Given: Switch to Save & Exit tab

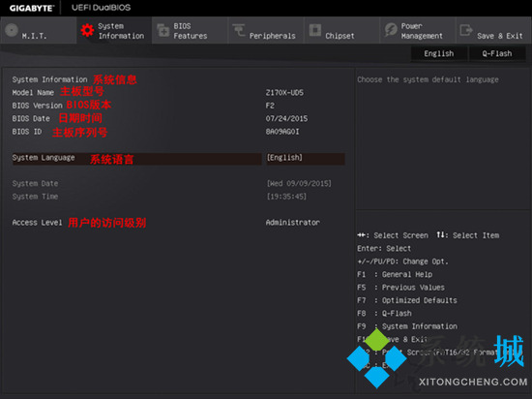Looking at the screenshot, I should (x=493, y=31).
